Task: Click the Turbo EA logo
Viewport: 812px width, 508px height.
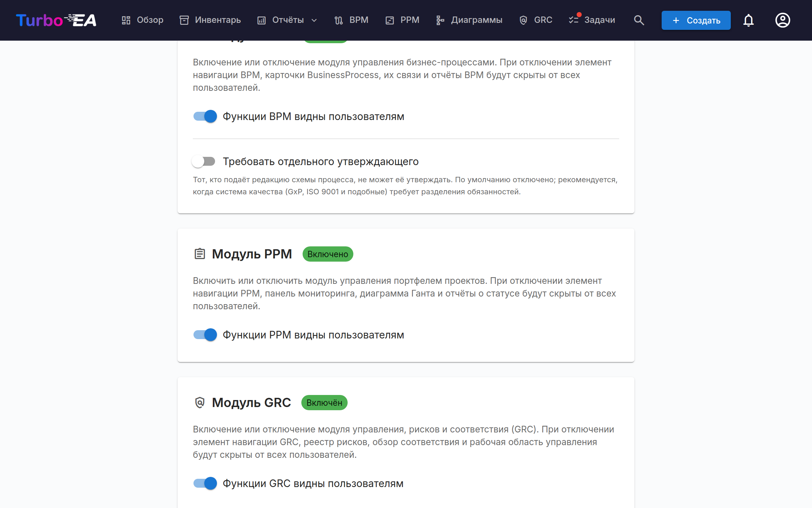Action: tap(56, 20)
